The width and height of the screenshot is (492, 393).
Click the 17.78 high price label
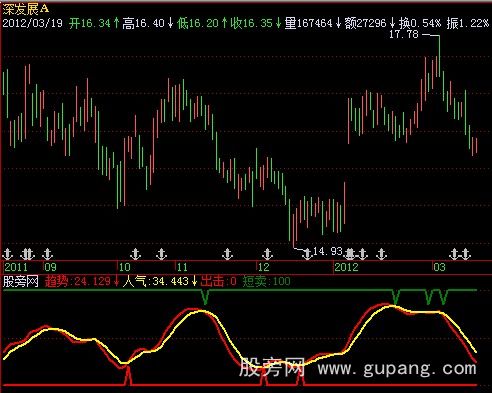(x=404, y=34)
